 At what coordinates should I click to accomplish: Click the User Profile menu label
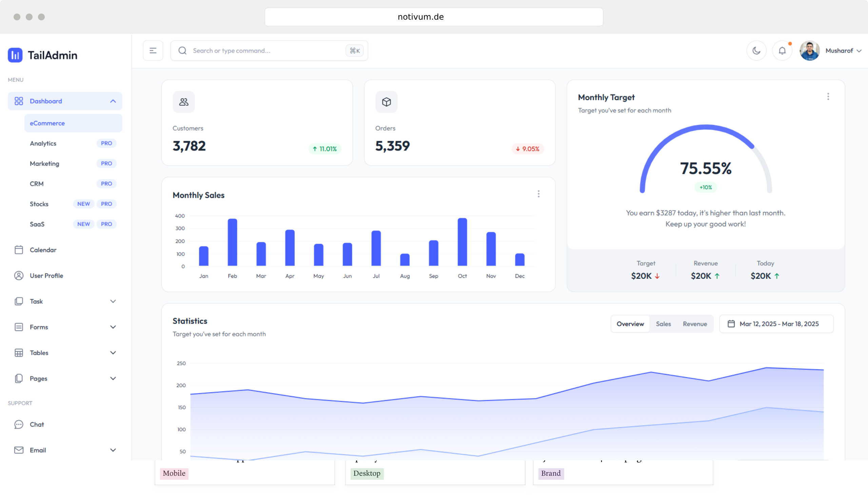46,276
